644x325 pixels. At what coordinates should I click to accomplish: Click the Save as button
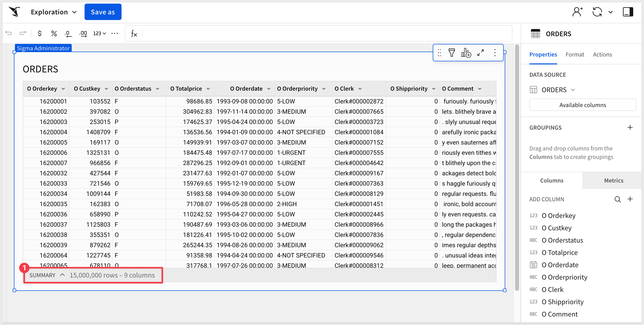click(x=103, y=12)
